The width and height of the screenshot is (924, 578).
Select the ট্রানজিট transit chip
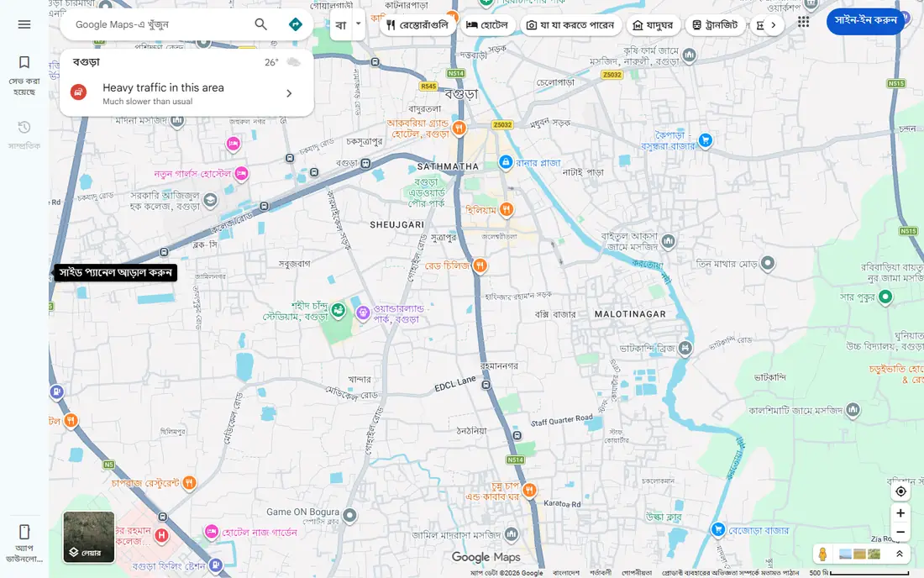tap(715, 24)
